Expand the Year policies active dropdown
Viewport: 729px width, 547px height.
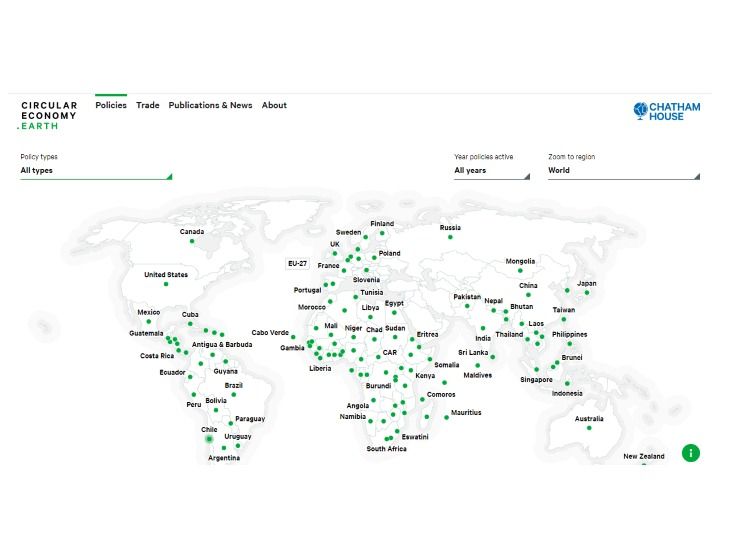coord(491,171)
